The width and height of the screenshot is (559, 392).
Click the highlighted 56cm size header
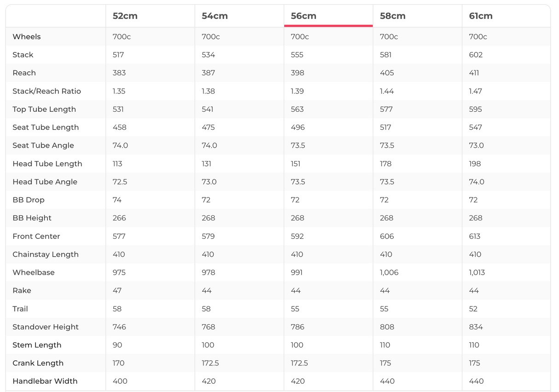point(303,16)
